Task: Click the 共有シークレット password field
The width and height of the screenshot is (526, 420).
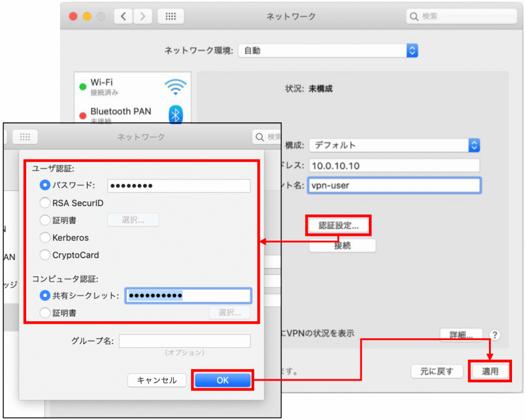Action: 188,295
